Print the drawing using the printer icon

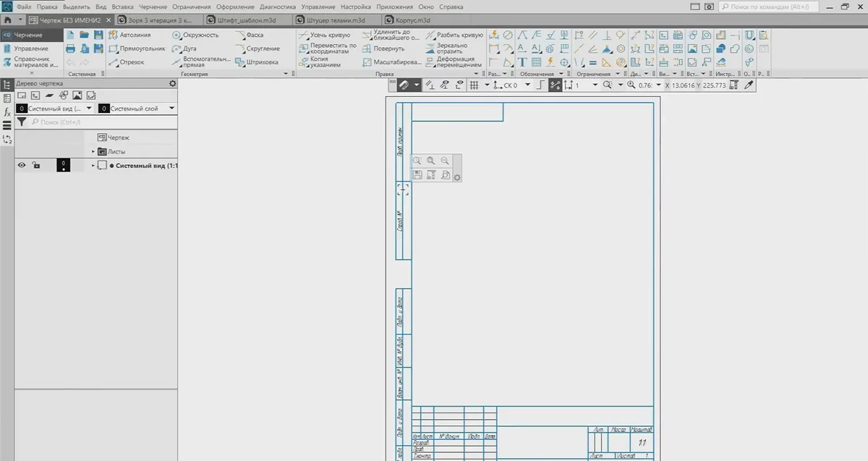(x=71, y=48)
